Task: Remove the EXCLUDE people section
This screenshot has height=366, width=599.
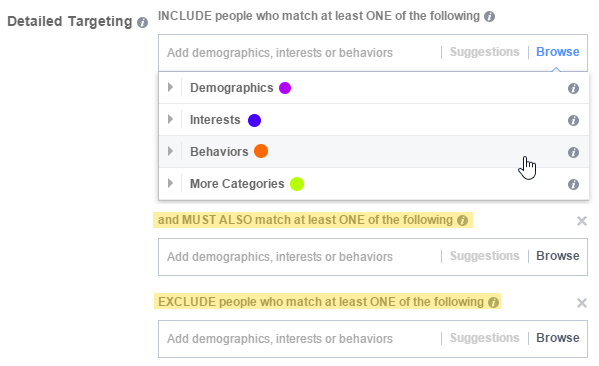Action: (581, 303)
